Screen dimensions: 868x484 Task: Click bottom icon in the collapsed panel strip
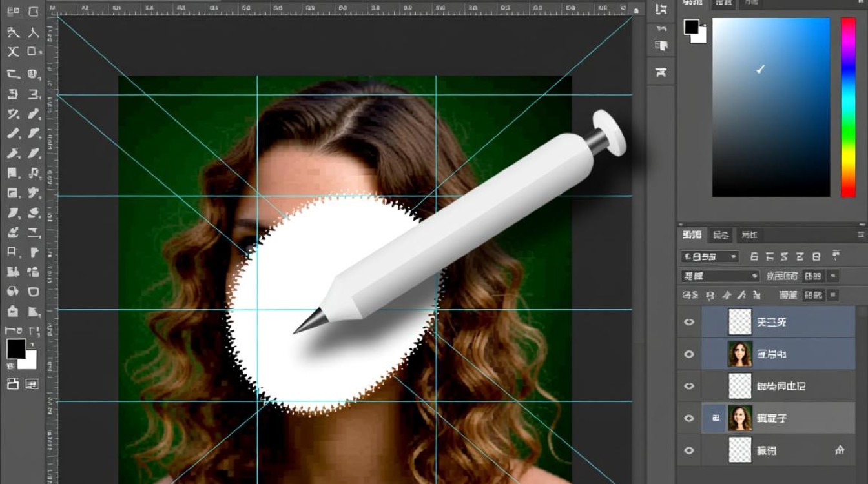(x=661, y=72)
